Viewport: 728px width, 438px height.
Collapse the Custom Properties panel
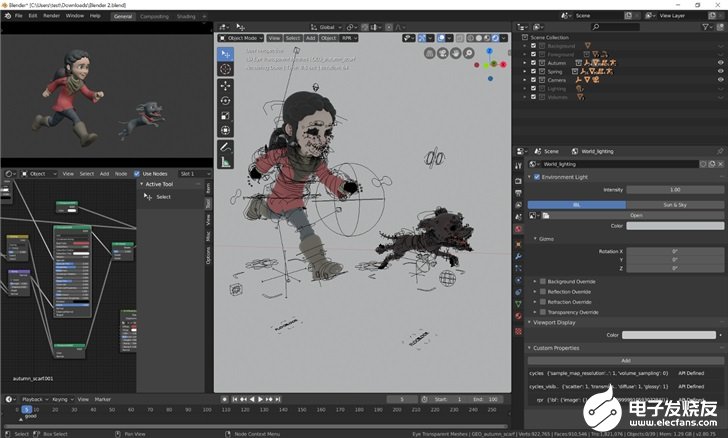[x=529, y=348]
